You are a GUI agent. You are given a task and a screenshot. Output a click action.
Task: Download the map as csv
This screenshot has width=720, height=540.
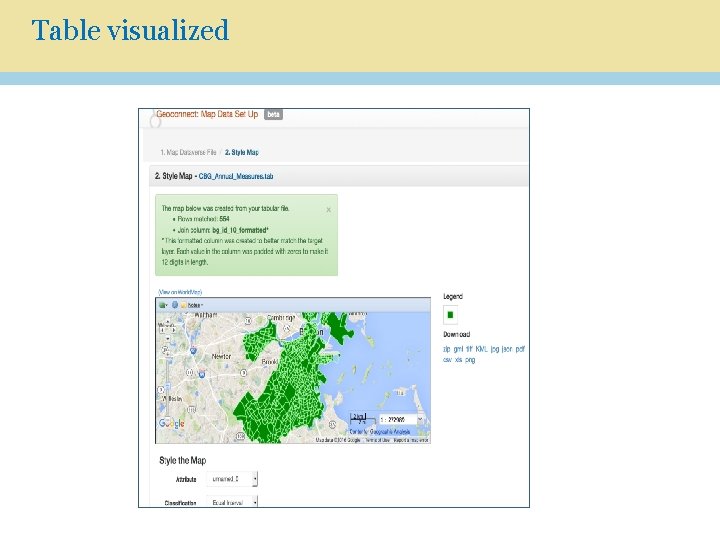pyautogui.click(x=447, y=360)
